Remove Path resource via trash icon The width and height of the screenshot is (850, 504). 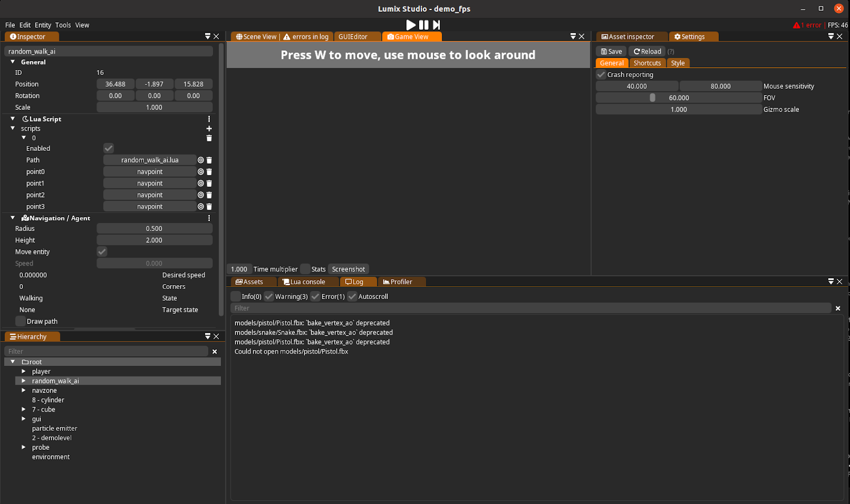[x=209, y=160]
